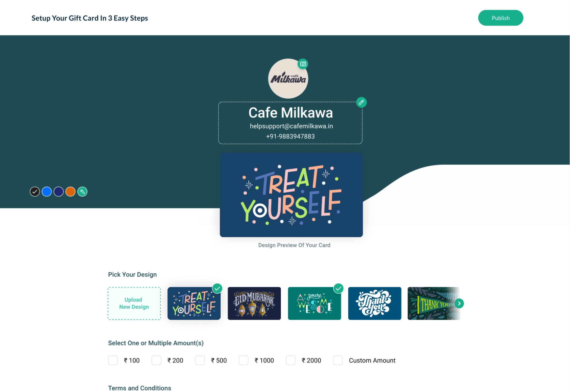Enable the ₹2000 amount option
The image size is (570, 392).
click(x=291, y=360)
